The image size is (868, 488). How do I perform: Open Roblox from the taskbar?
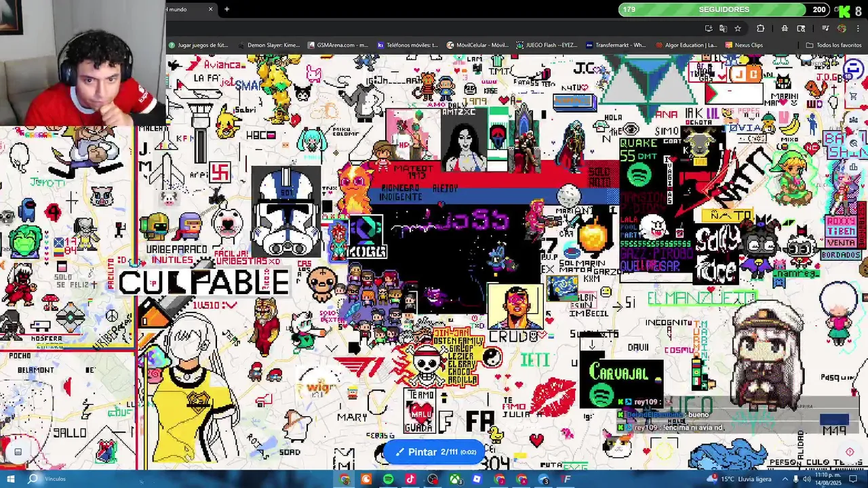click(x=477, y=480)
